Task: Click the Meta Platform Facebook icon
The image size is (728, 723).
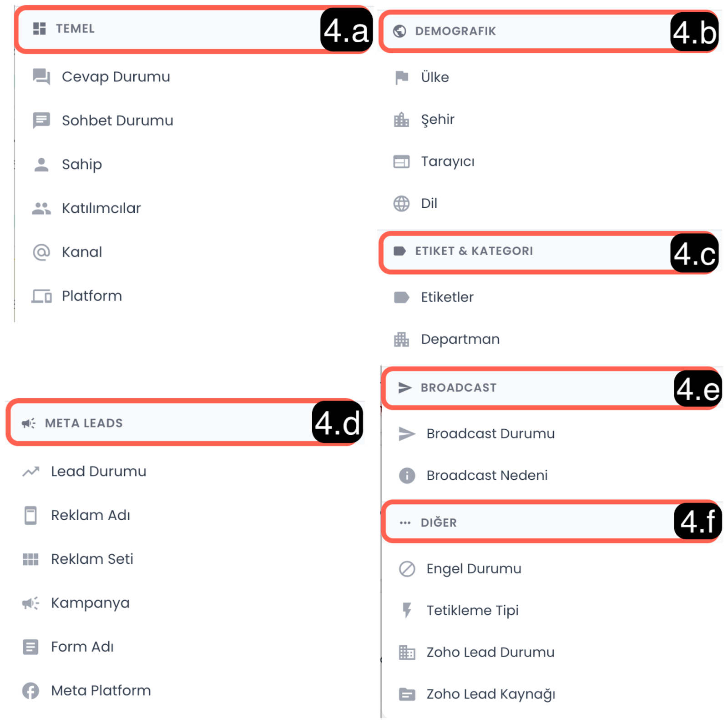Action: (30, 691)
